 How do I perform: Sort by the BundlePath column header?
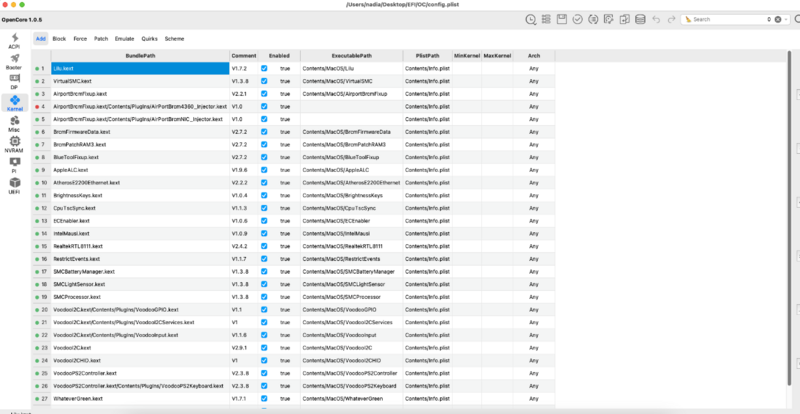(140, 56)
